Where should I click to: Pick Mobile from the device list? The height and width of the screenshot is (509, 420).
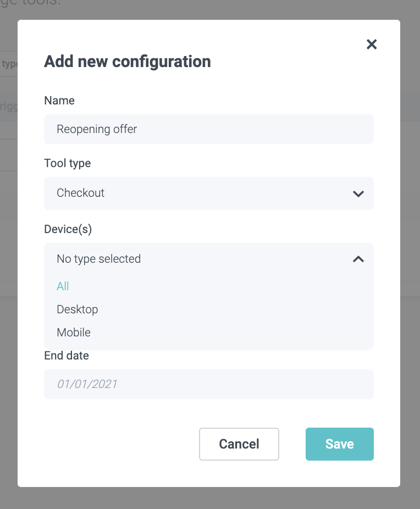pos(74,333)
